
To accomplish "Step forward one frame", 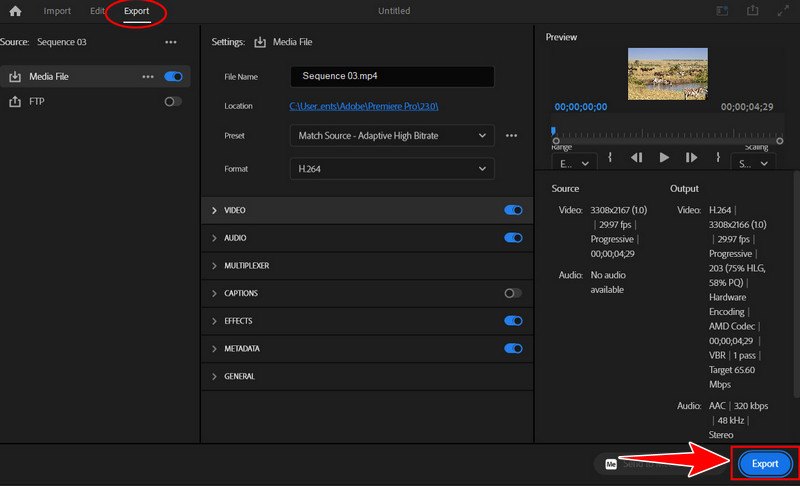I will [691, 158].
